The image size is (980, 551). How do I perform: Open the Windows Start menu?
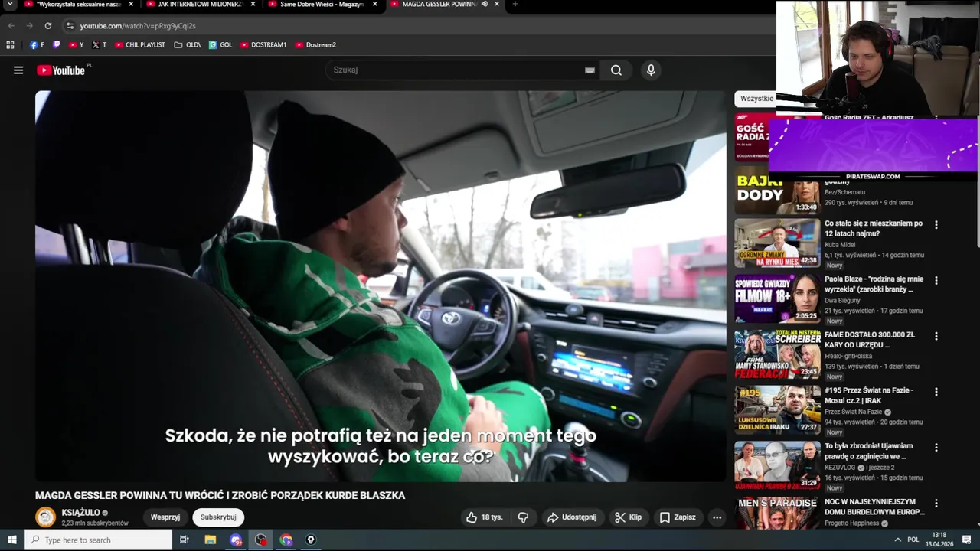[11, 540]
